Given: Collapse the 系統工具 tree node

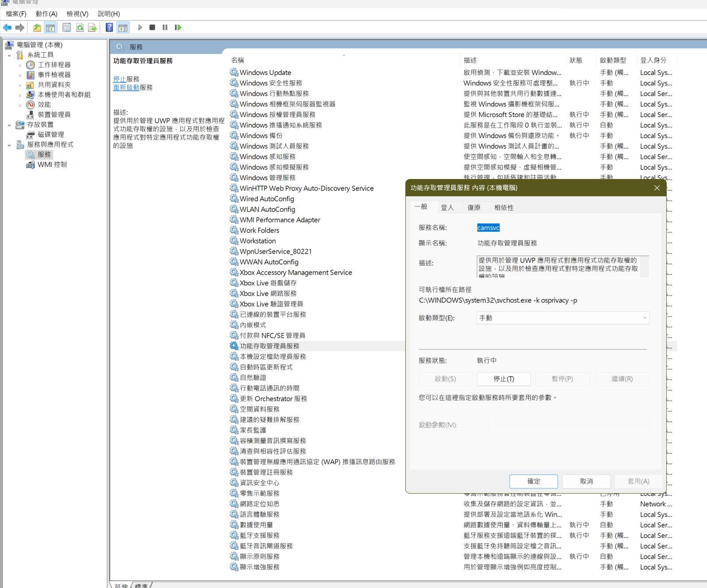Looking at the screenshot, I should [9, 55].
